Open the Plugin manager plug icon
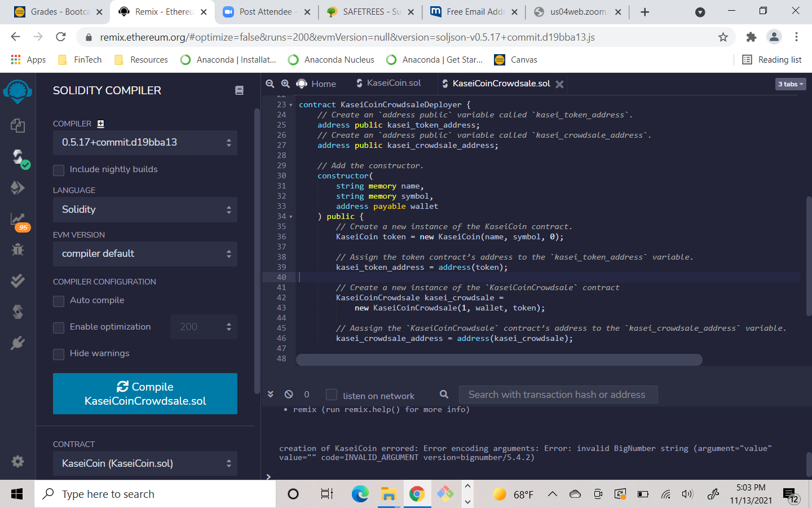812x508 pixels. 17,343
